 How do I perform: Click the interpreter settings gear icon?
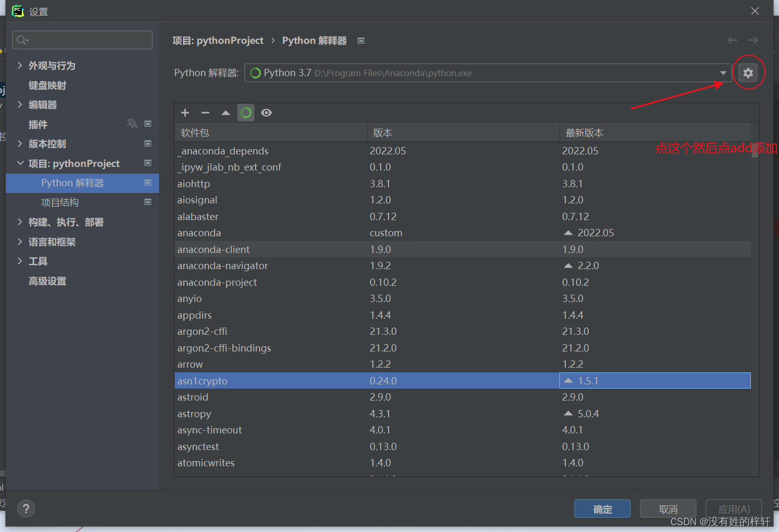pyautogui.click(x=748, y=73)
